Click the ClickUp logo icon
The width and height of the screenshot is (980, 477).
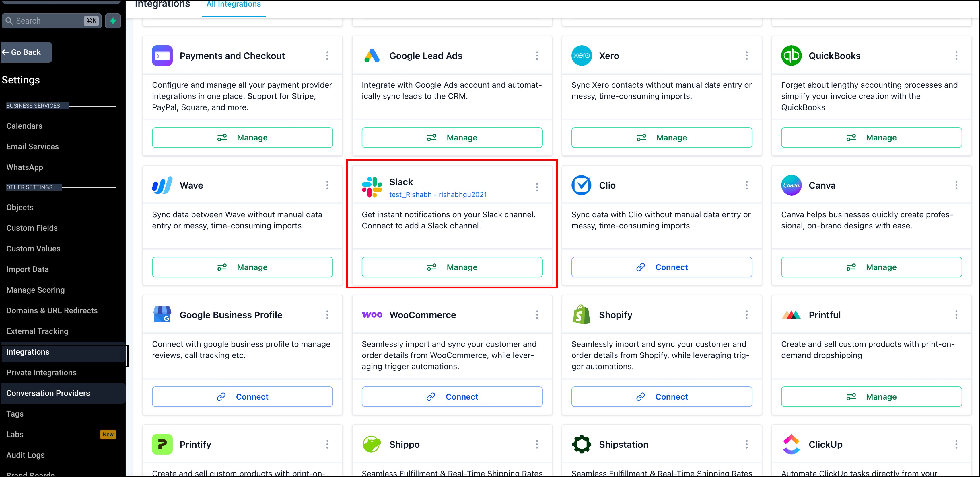(x=791, y=444)
